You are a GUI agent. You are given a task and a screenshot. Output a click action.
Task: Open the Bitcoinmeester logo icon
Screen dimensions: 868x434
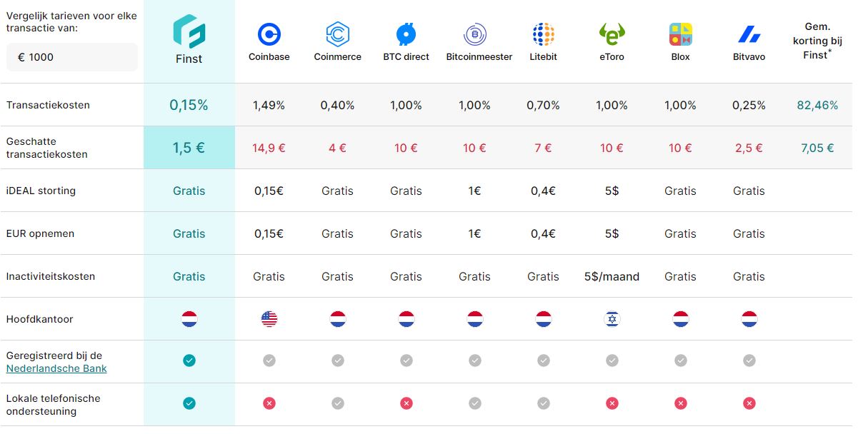coord(475,34)
